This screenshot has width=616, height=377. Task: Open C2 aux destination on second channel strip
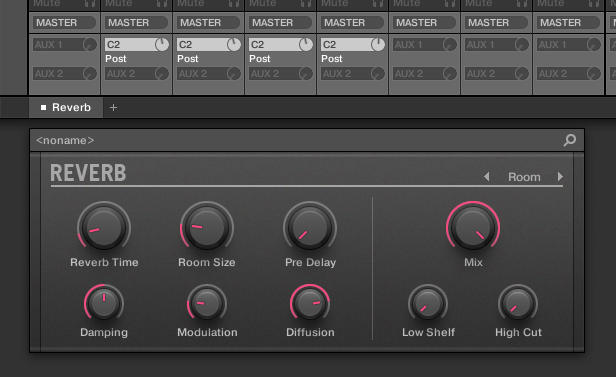pyautogui.click(x=130, y=45)
